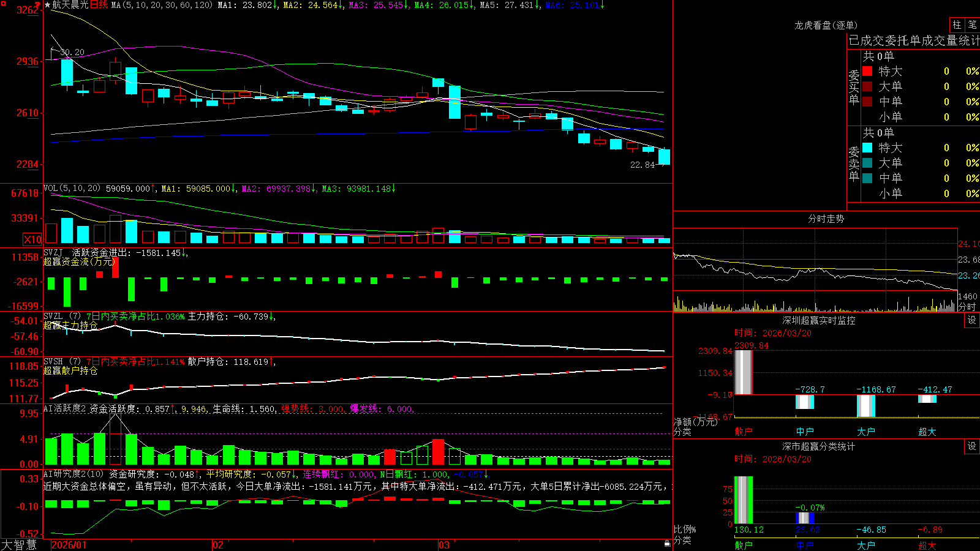Screen dimensions: 980x551
Task: Click the 资金活跃度: 0.857 reading
Action: pyautogui.click(x=130, y=409)
